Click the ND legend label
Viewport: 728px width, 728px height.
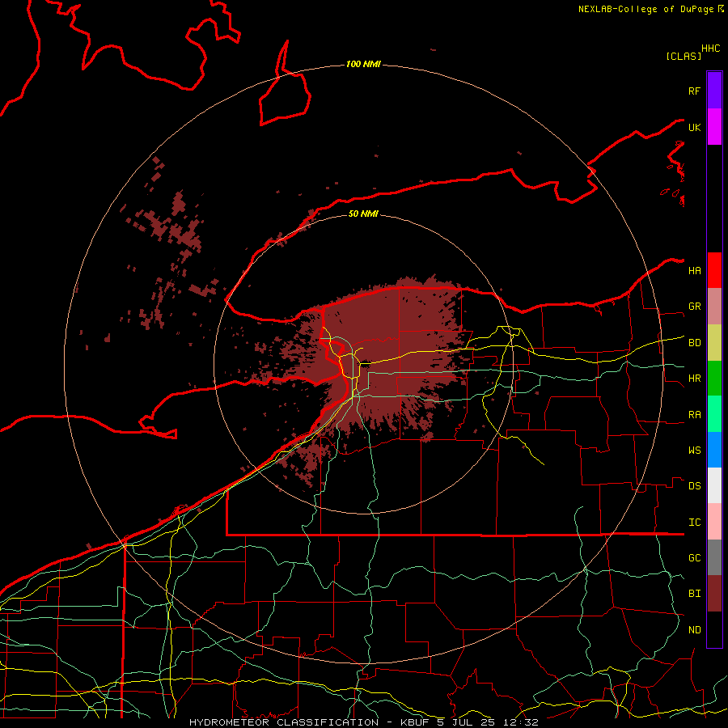pyautogui.click(x=695, y=630)
